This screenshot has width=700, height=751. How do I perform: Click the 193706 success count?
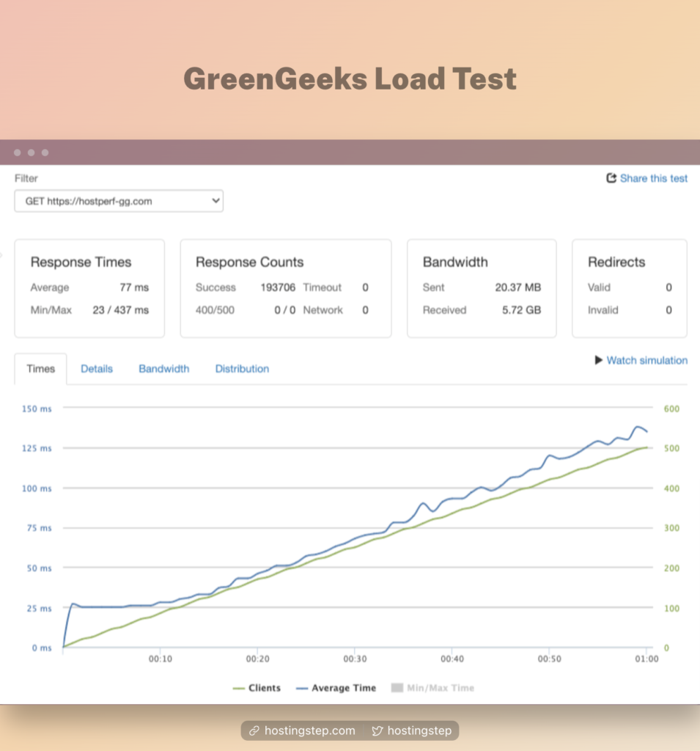[278, 287]
